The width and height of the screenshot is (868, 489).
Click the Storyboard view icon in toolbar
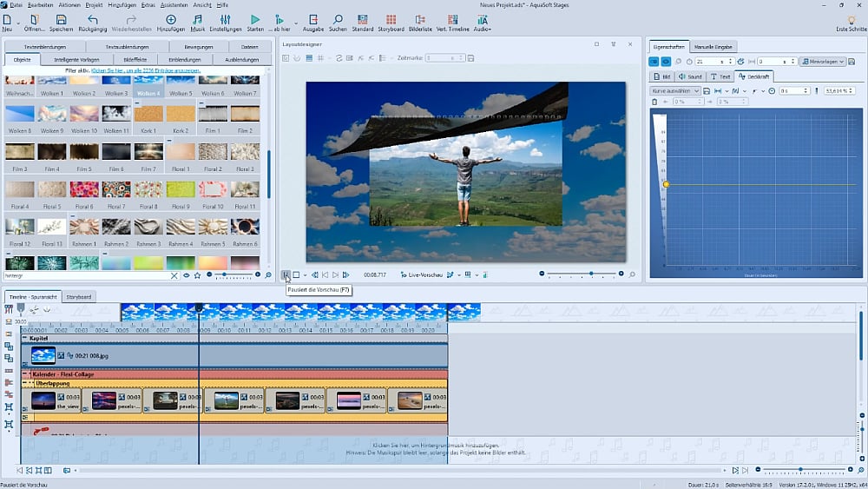[x=391, y=20]
